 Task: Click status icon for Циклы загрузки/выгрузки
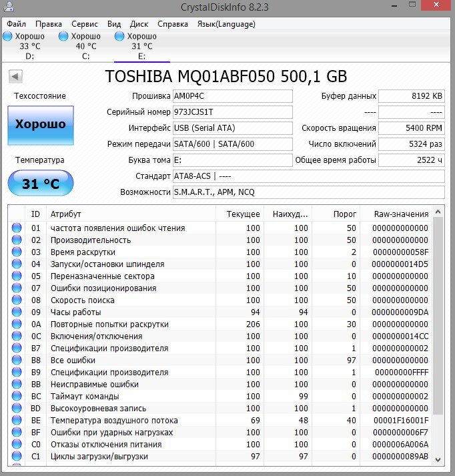17,456
